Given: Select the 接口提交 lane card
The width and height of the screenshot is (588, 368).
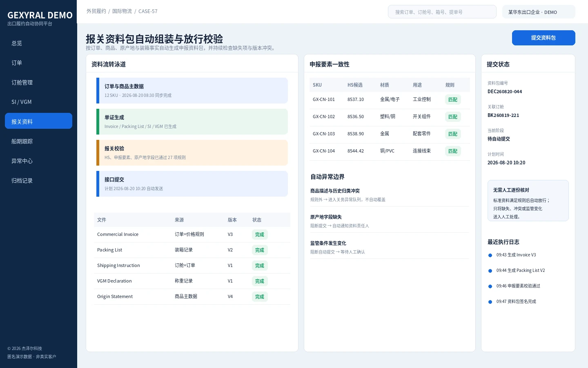Looking at the screenshot, I should pyautogui.click(x=192, y=184).
